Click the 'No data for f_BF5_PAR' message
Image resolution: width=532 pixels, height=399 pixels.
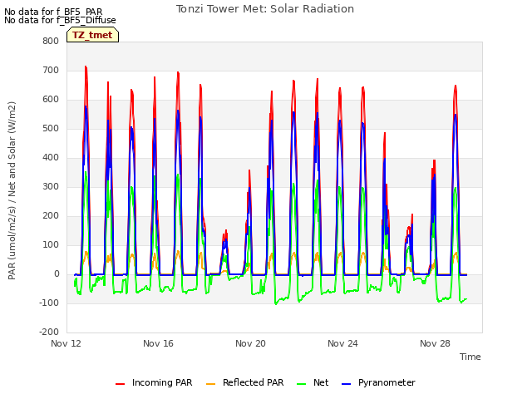click(53, 12)
